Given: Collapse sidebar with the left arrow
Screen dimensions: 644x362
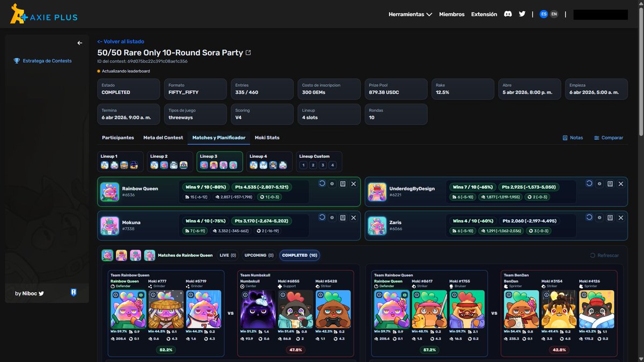Looking at the screenshot, I should click(x=79, y=43).
